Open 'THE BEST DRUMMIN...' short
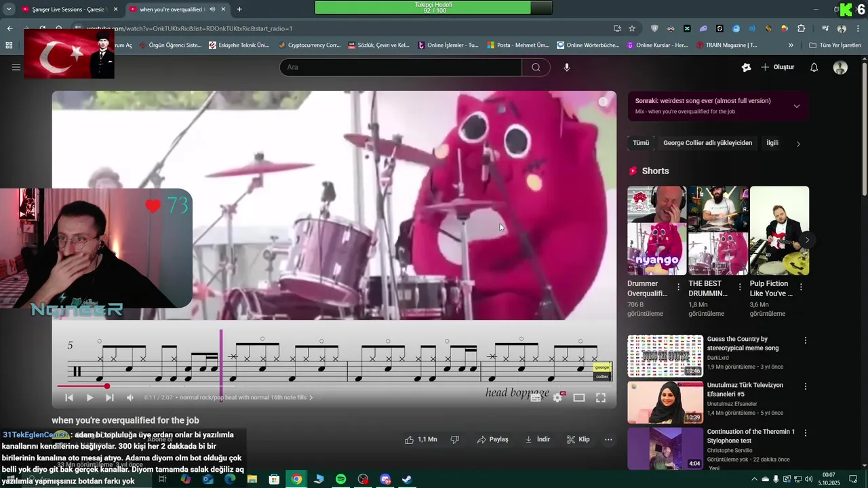The width and height of the screenshot is (868, 488). coord(718,230)
